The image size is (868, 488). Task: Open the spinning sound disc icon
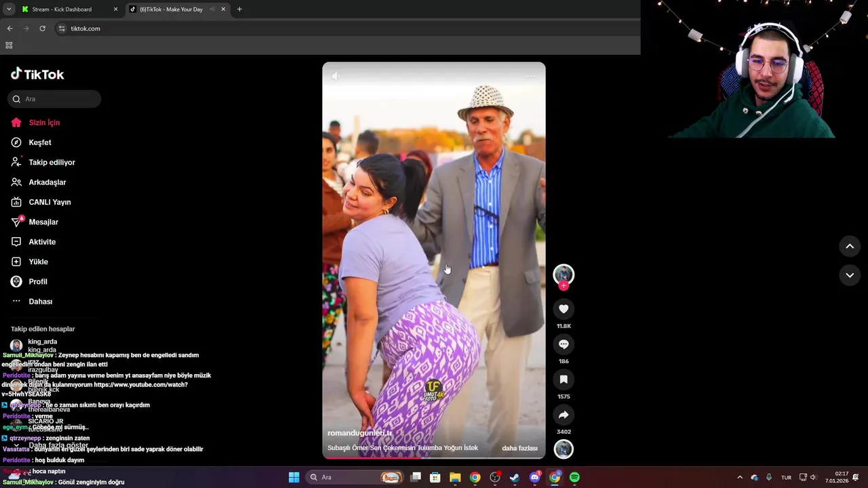pos(564,449)
